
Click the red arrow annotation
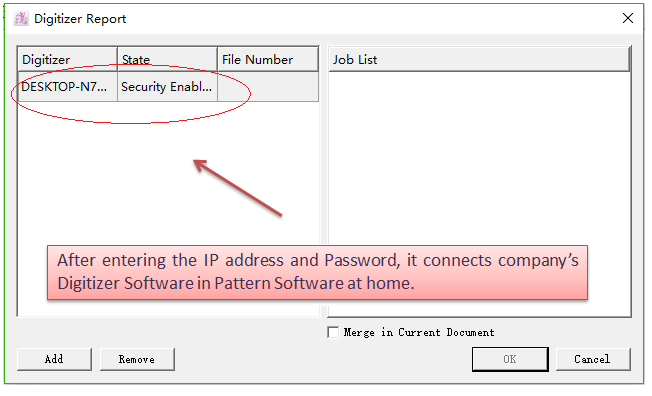[238, 188]
